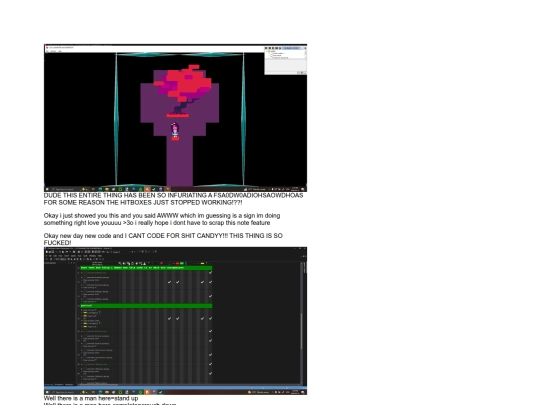Click the orange highlighted app icon in the lower taskbar
The image size is (540, 405).
pyautogui.click(x=147, y=392)
